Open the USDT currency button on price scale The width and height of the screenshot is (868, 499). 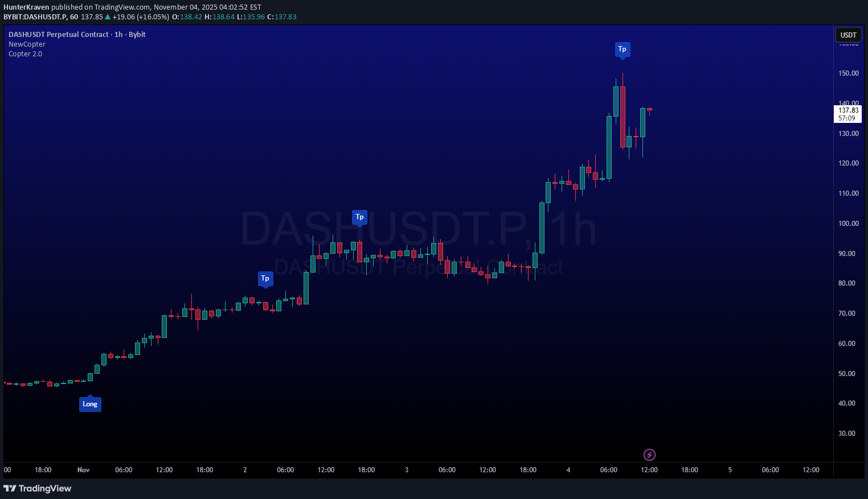point(848,35)
